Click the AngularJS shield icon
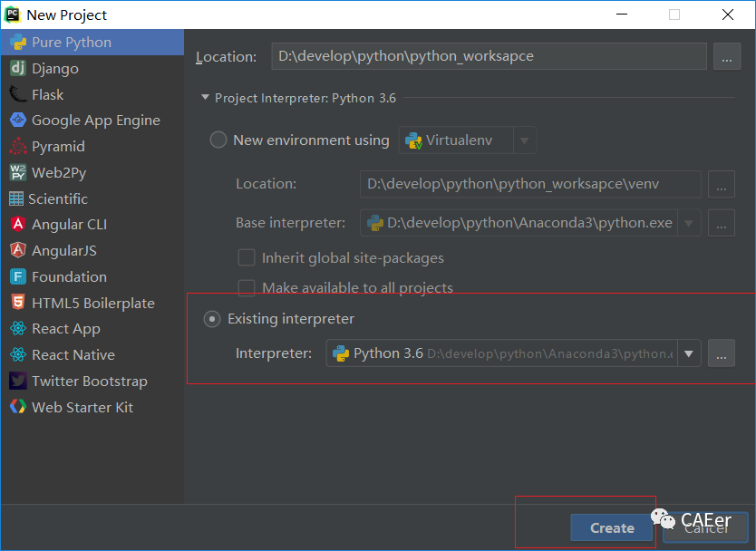 point(18,250)
